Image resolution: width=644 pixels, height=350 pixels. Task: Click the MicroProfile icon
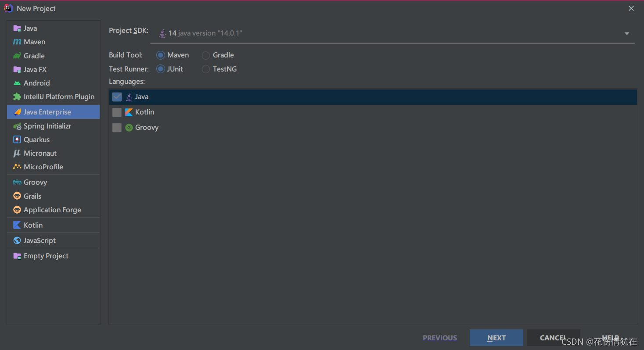point(17,167)
